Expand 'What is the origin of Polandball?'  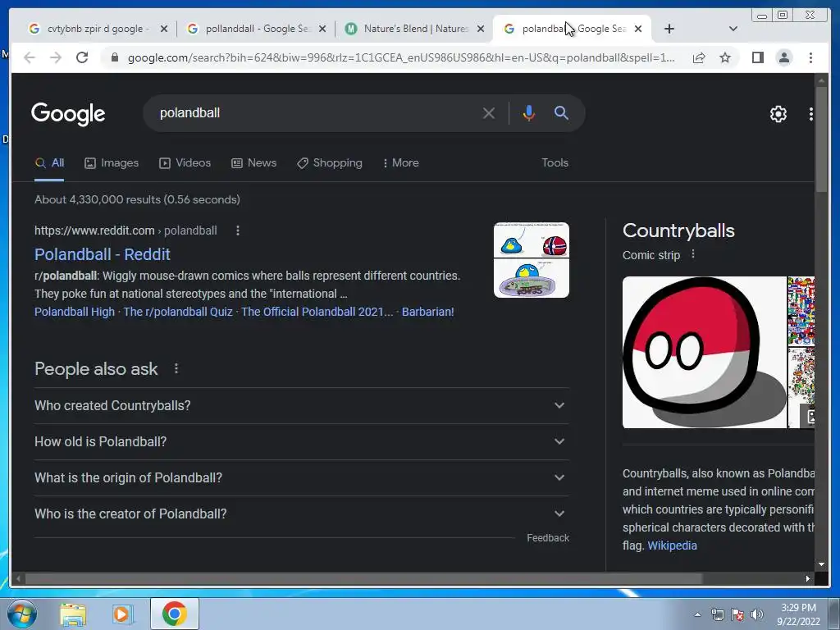coord(302,478)
